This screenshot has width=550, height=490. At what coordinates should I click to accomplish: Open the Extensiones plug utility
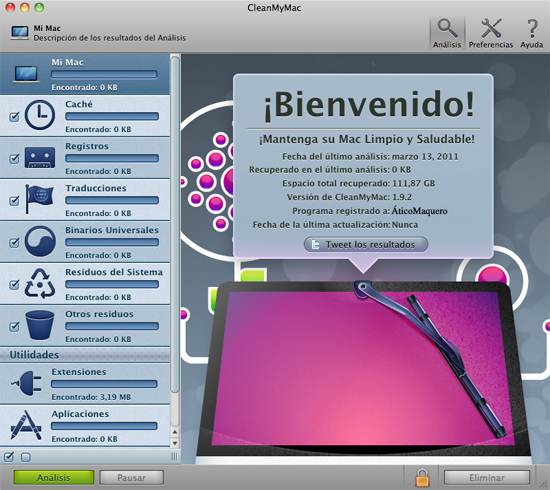point(27,383)
